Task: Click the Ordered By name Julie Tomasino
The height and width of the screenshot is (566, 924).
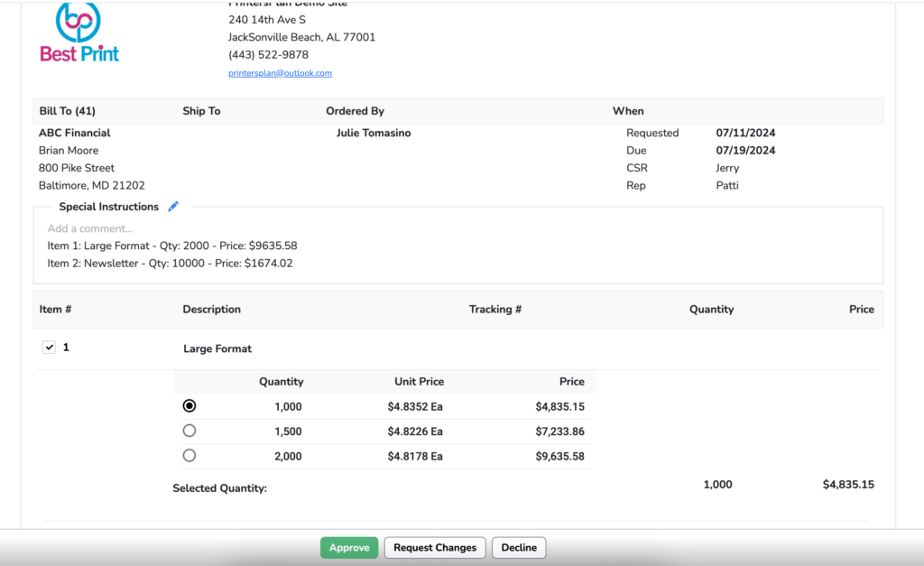Action: click(x=373, y=133)
